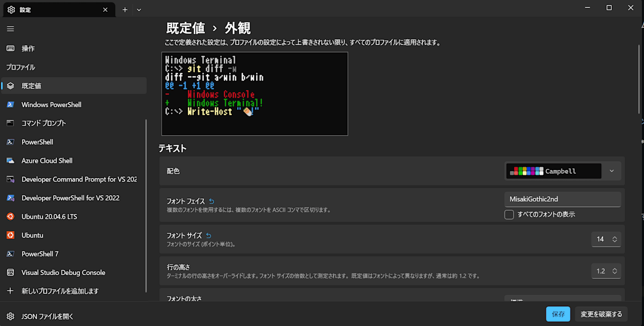Click the plus icon for adding new profile
The height and width of the screenshot is (326, 644).
point(10,291)
